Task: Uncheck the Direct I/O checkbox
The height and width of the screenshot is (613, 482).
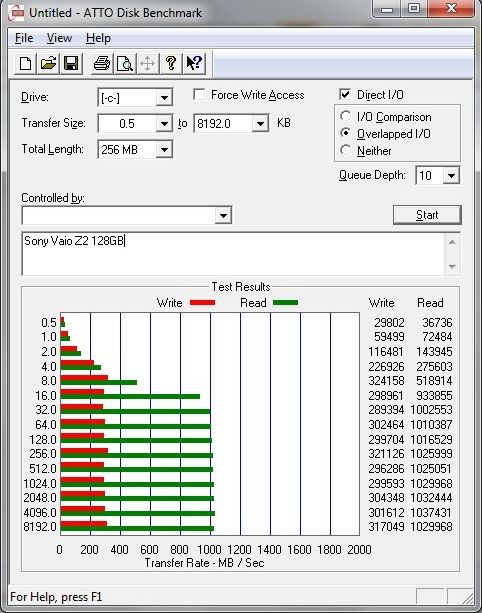Action: coord(345,95)
